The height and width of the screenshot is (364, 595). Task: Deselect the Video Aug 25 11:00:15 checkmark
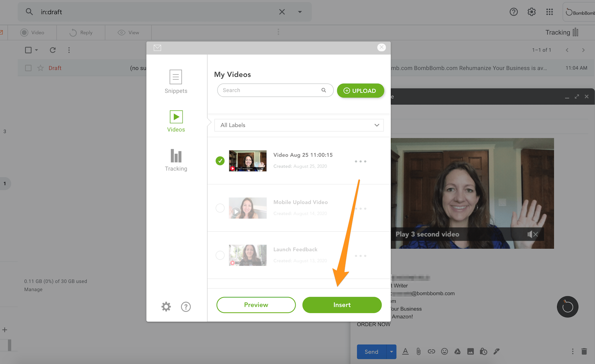pyautogui.click(x=220, y=161)
